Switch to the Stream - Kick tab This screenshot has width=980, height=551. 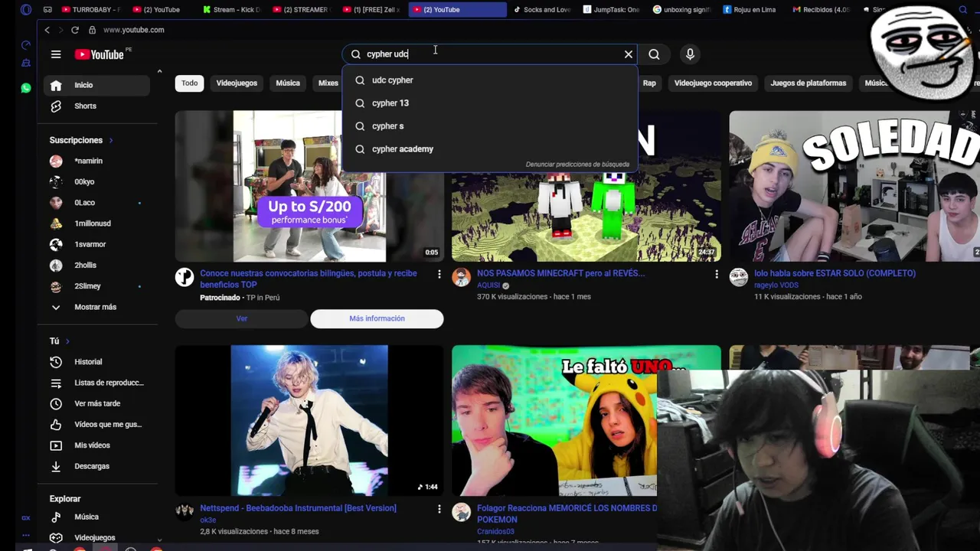coord(231,10)
